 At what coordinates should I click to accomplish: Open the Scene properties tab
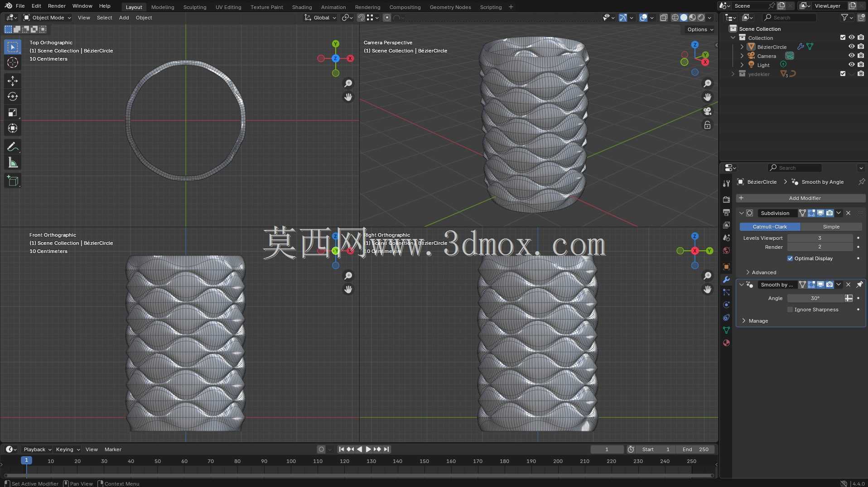[x=726, y=238]
